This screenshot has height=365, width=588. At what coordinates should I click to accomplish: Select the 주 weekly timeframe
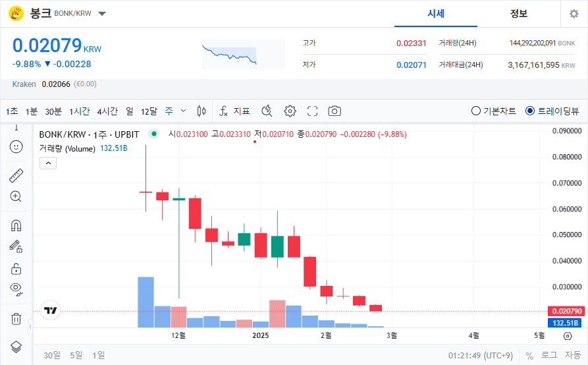pyautogui.click(x=169, y=111)
